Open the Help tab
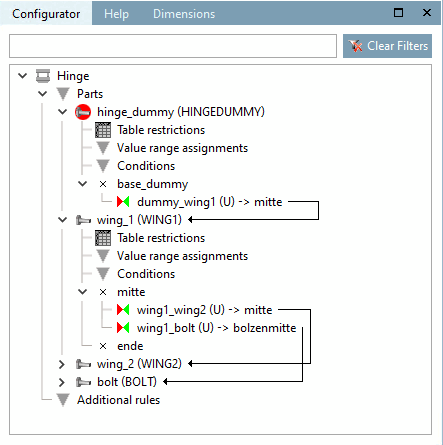This screenshot has height=445, width=443. [116, 14]
